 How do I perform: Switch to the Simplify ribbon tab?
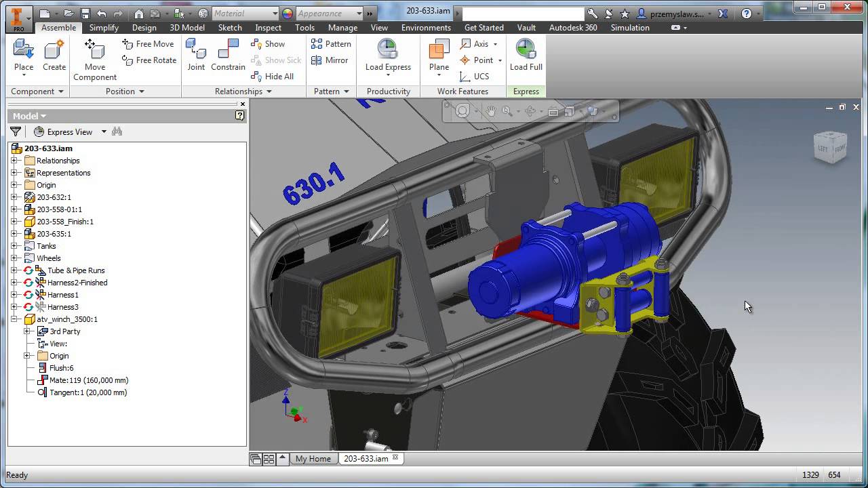tap(104, 28)
